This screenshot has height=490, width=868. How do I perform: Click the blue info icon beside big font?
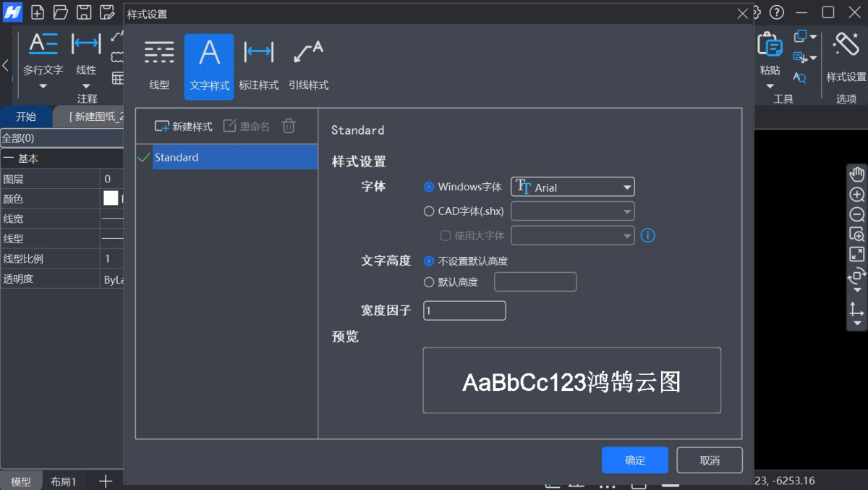coord(648,235)
